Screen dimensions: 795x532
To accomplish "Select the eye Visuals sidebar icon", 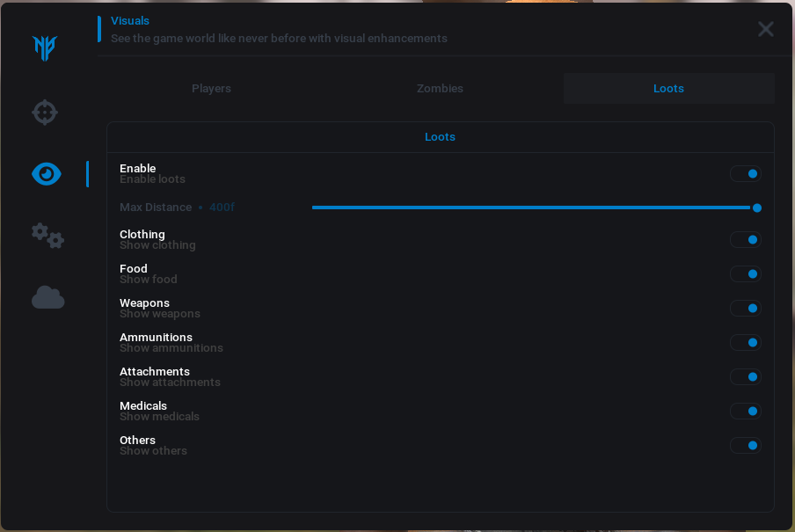I will pyautogui.click(x=47, y=174).
